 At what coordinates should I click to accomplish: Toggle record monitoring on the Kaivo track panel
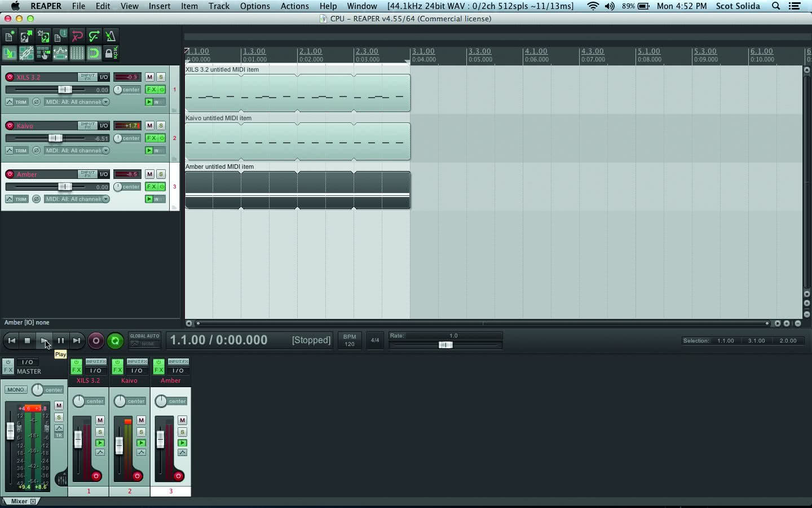(149, 151)
